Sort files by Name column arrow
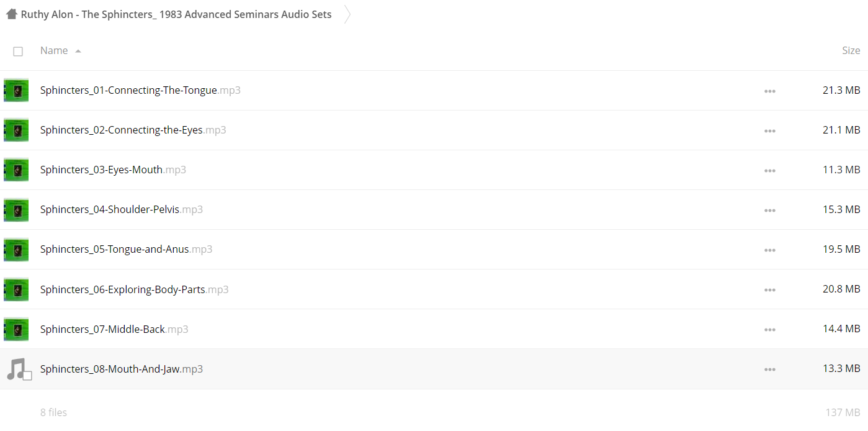 pos(78,51)
